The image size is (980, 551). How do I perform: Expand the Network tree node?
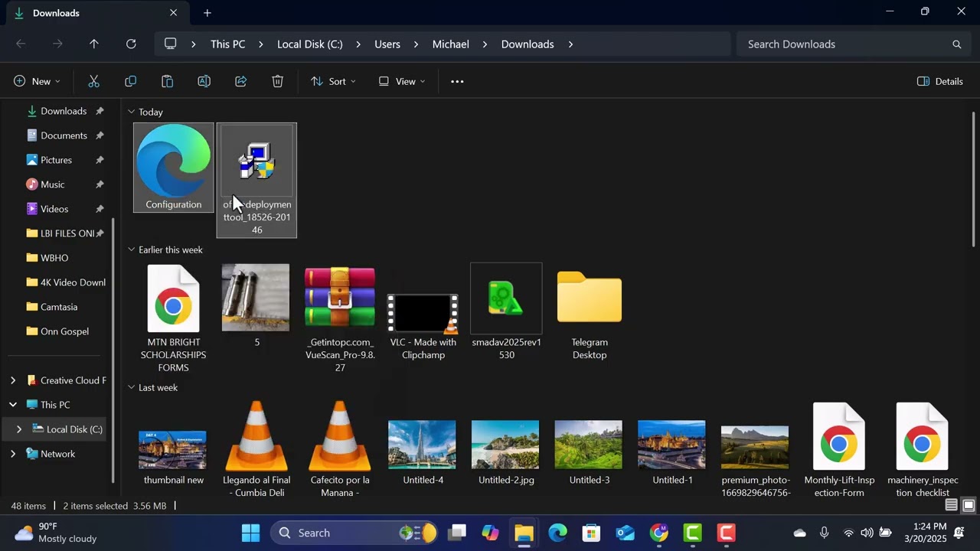[x=13, y=454]
